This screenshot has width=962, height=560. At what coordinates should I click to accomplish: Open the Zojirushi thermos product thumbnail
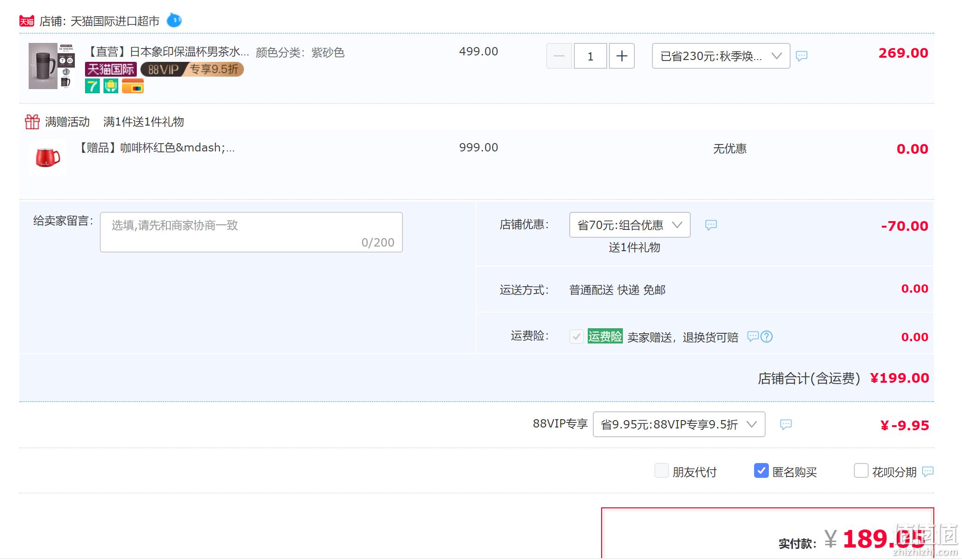tap(52, 66)
